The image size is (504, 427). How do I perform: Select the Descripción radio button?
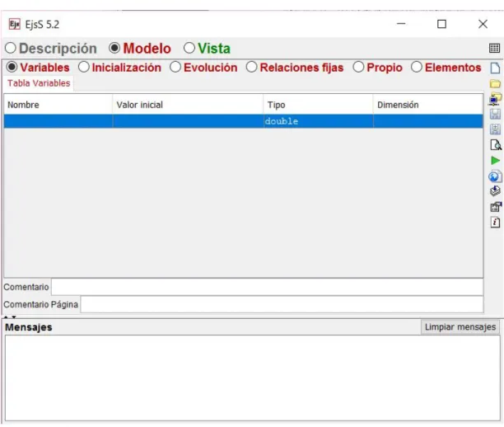pos(51,49)
